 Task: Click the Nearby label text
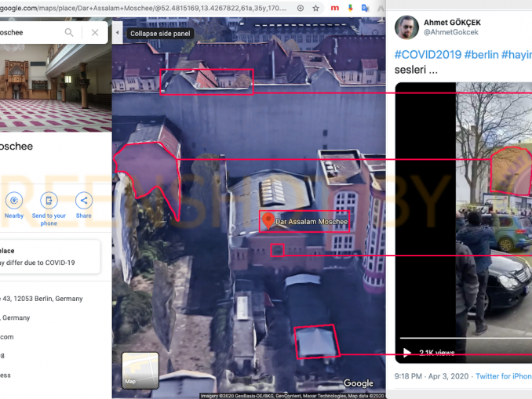14,216
